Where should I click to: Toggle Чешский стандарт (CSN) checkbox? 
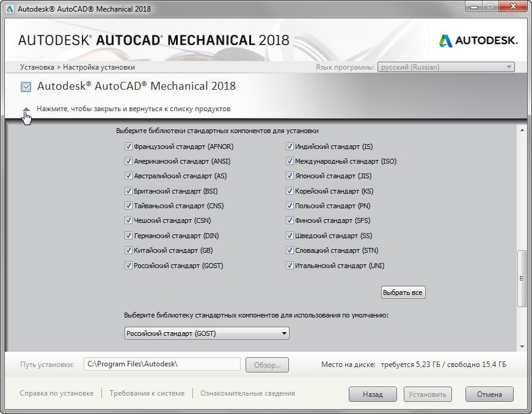tap(128, 220)
